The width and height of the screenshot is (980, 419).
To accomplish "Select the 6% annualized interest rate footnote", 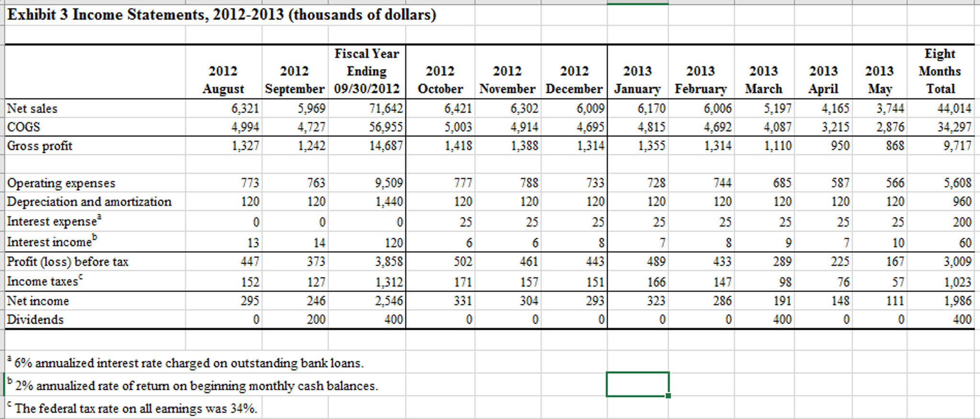I will [185, 363].
